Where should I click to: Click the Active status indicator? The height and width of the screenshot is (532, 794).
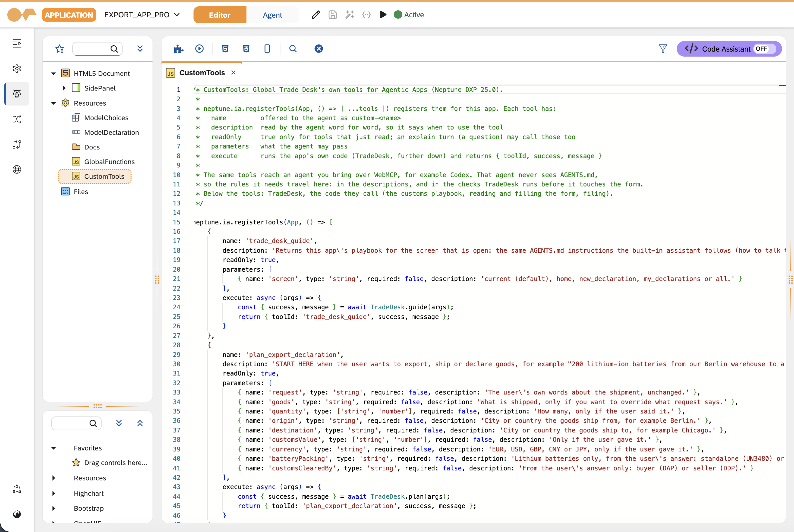click(409, 15)
